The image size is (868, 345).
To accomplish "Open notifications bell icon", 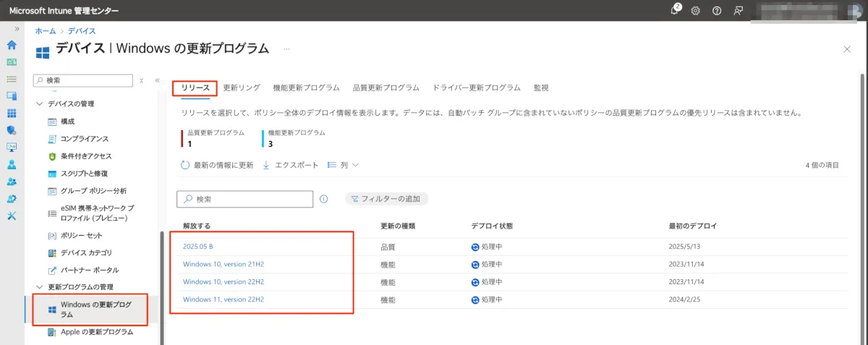I will point(675,10).
